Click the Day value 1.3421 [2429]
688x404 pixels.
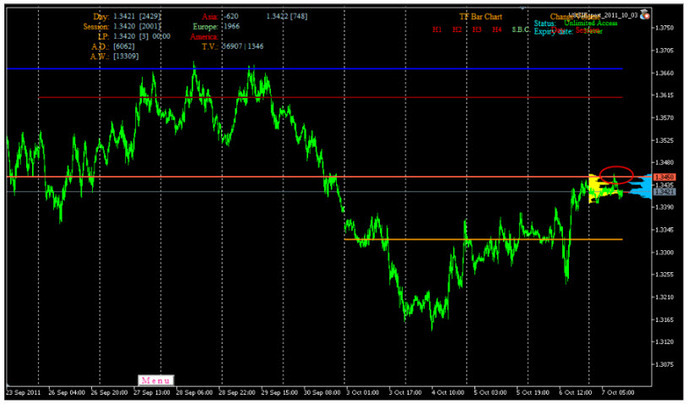[x=137, y=17]
